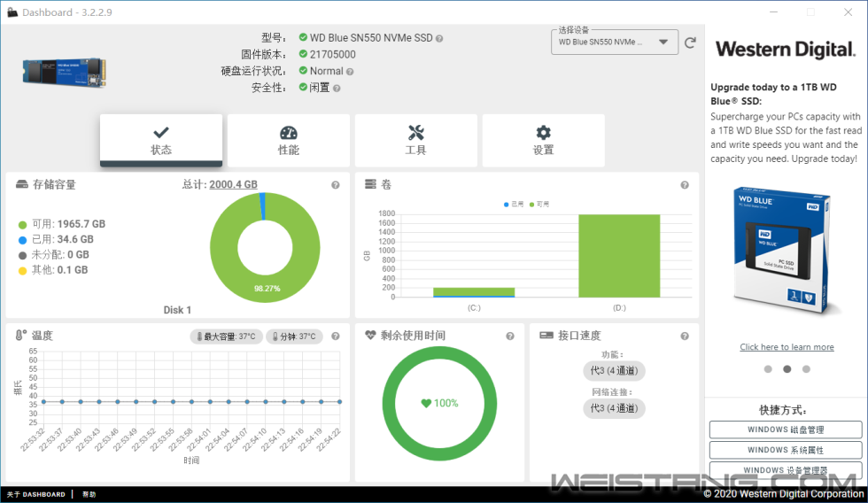Screen dimensions: 868x503
Task: Open the 工具 tools tab
Action: [415, 140]
